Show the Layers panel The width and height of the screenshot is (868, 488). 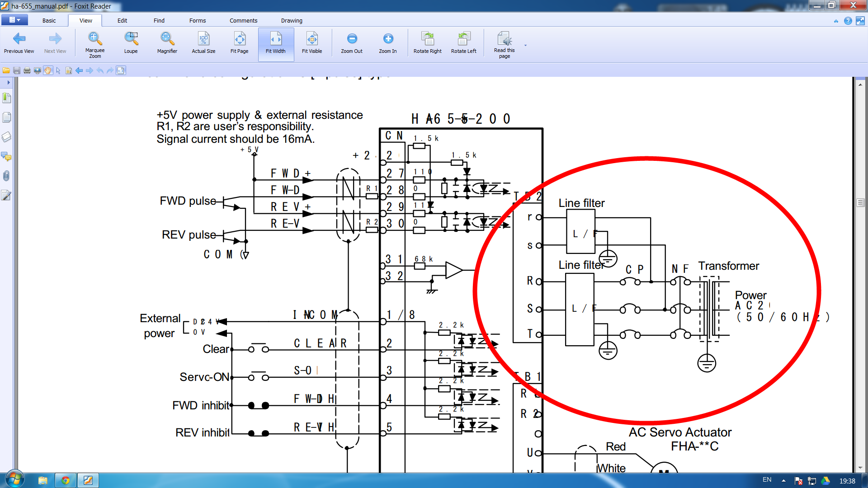tap(6, 137)
